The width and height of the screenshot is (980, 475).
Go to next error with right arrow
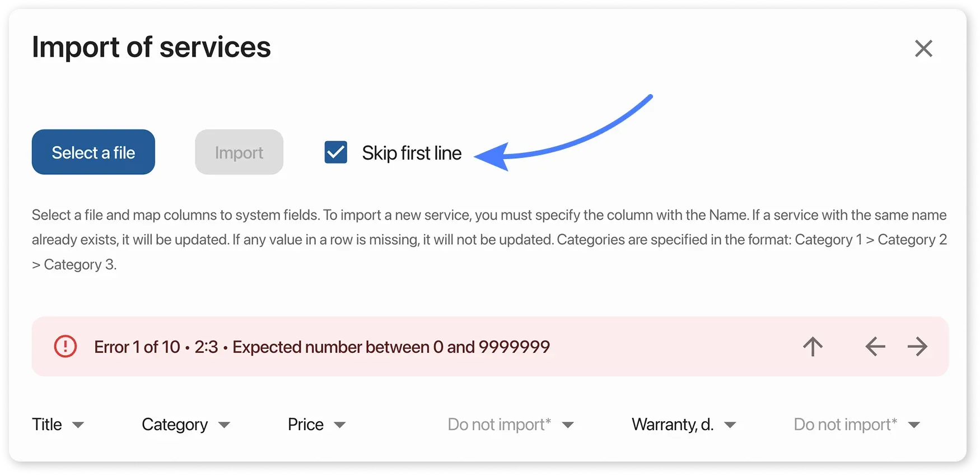click(x=917, y=347)
